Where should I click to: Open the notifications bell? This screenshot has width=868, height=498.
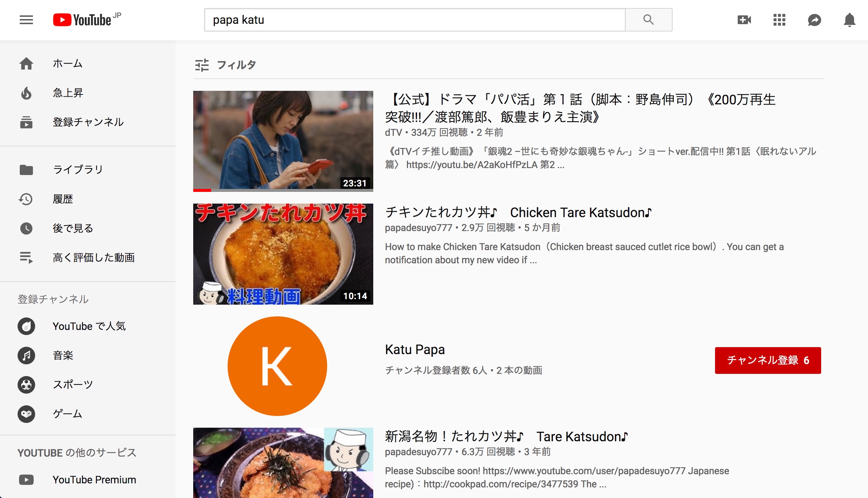coord(850,20)
